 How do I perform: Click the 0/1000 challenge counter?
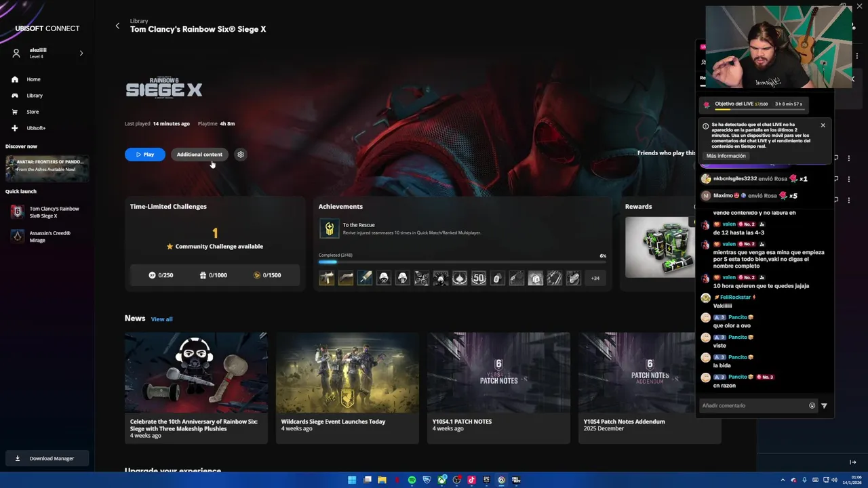tap(214, 275)
